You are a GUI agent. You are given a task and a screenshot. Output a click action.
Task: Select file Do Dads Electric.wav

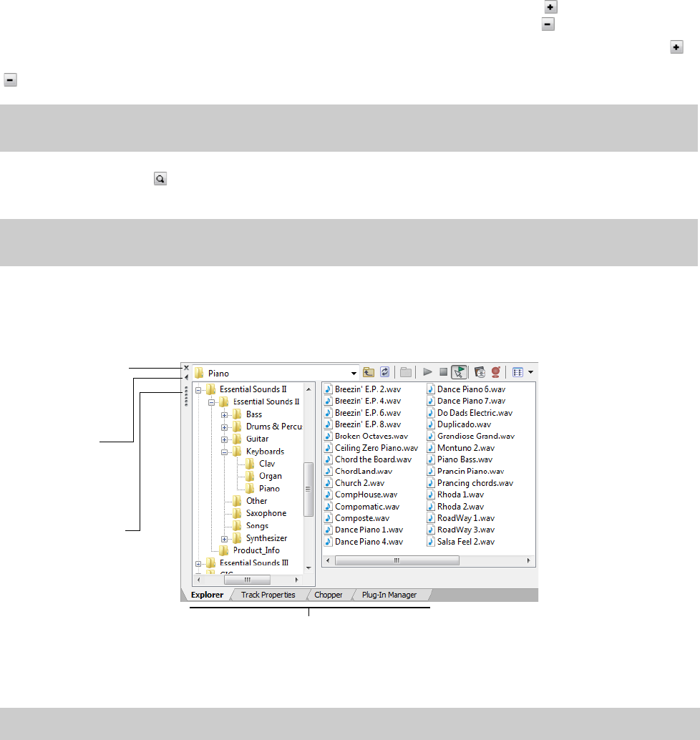pyautogui.click(x=470, y=412)
